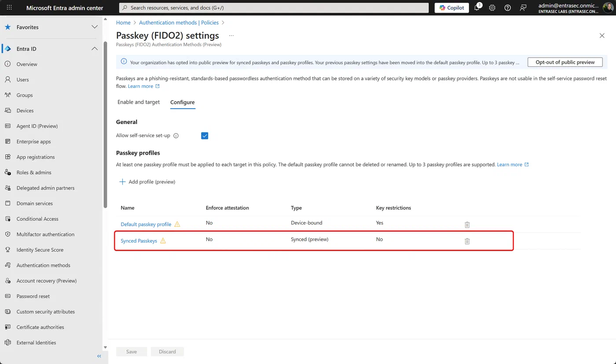Open the Copilot button
This screenshot has height=364, width=616.
pos(451,8)
